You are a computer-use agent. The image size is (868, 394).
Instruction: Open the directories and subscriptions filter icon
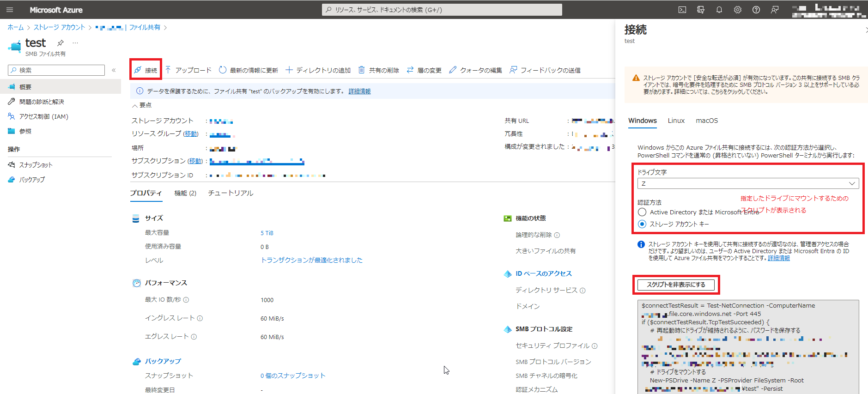701,10
